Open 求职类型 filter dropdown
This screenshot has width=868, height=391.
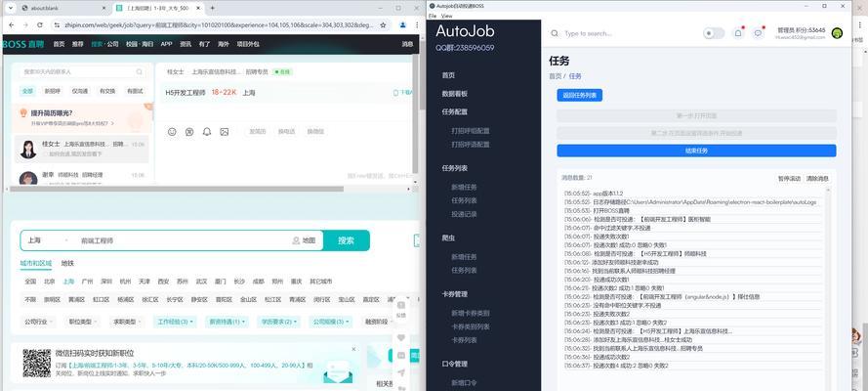(128, 322)
